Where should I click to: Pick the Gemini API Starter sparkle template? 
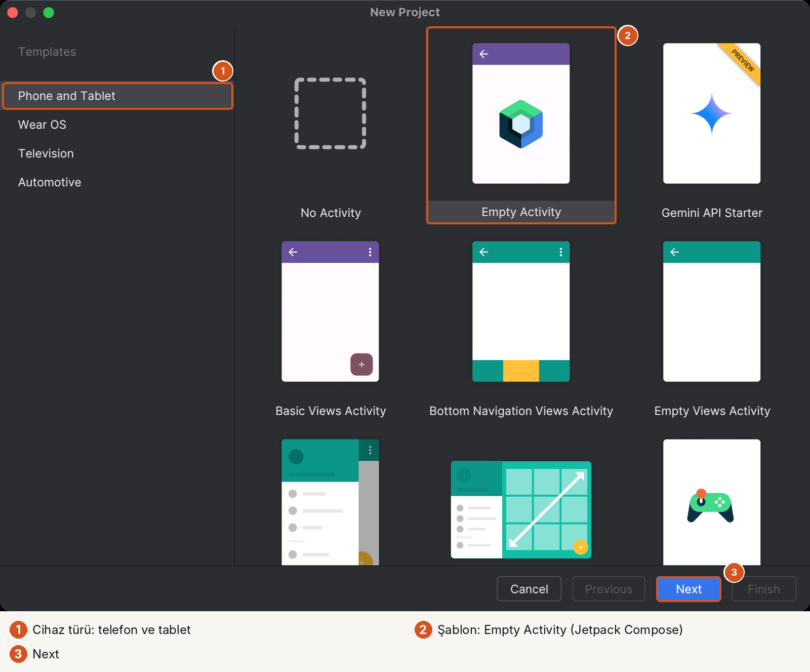click(712, 113)
